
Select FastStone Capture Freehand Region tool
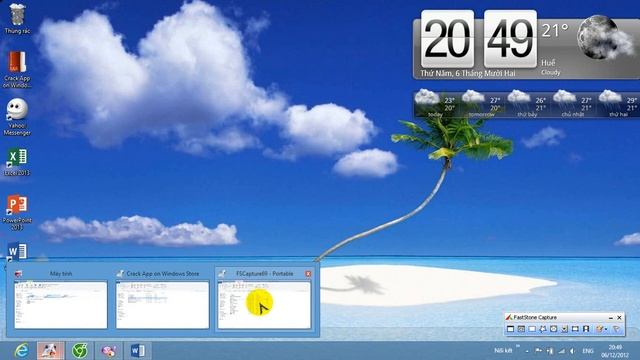point(542,329)
